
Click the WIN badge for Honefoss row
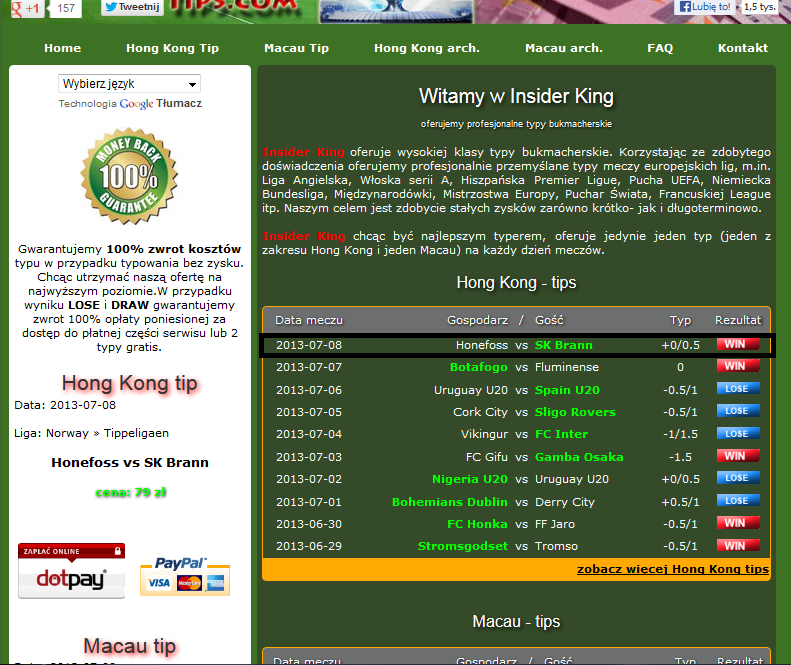[738, 345]
